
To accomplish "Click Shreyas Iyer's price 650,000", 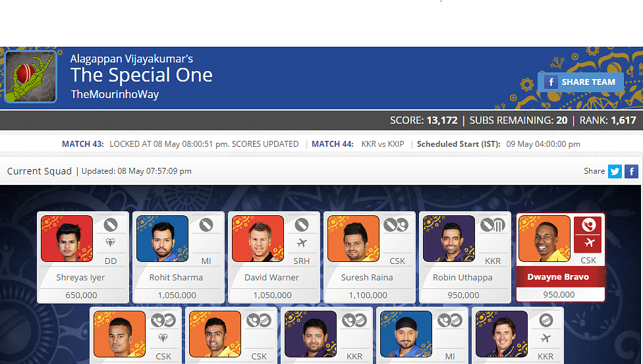I will click(81, 295).
